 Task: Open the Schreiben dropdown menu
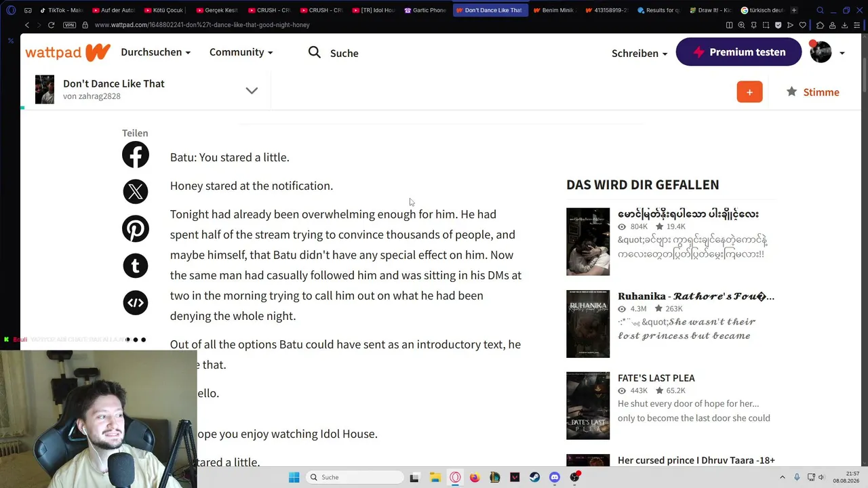(x=639, y=53)
